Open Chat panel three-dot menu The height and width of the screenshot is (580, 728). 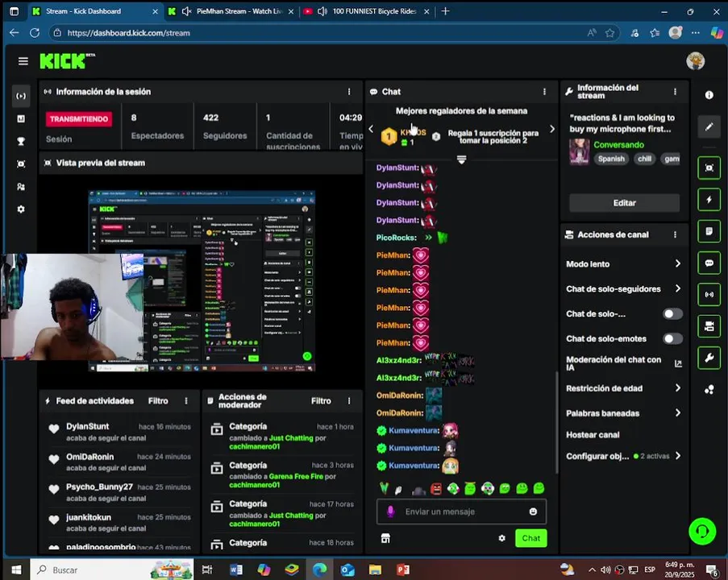(545, 92)
